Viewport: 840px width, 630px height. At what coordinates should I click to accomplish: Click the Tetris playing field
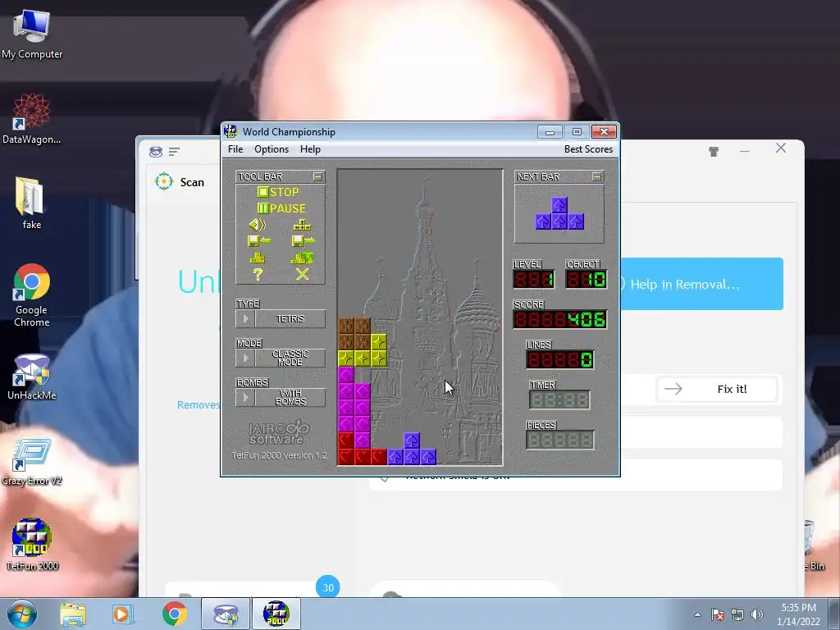(420, 317)
